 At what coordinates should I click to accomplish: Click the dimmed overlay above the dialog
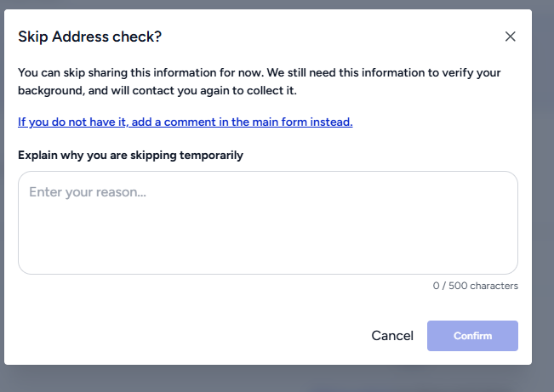277,4
